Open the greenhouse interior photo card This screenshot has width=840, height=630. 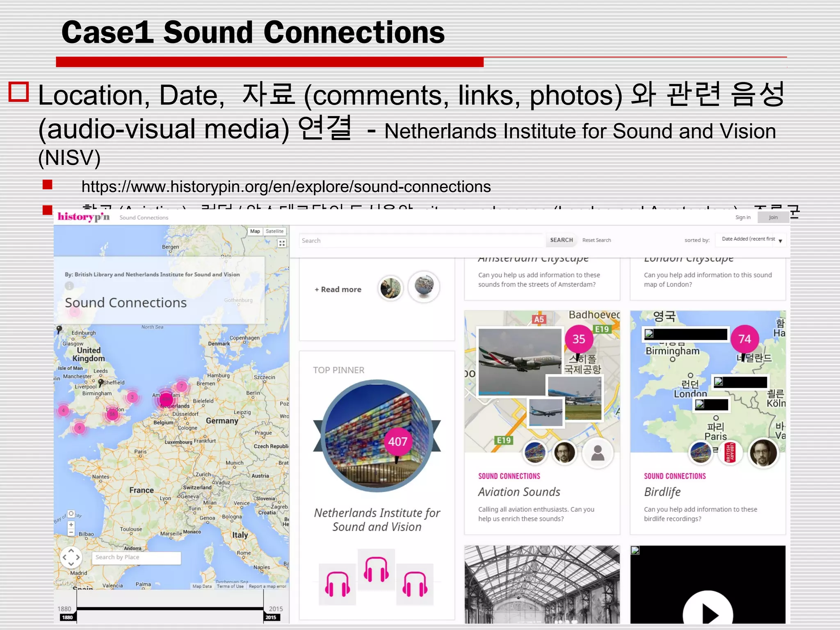click(542, 584)
